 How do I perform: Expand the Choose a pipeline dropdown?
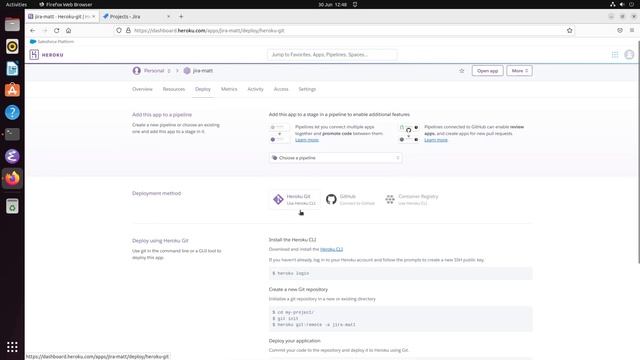[336, 158]
